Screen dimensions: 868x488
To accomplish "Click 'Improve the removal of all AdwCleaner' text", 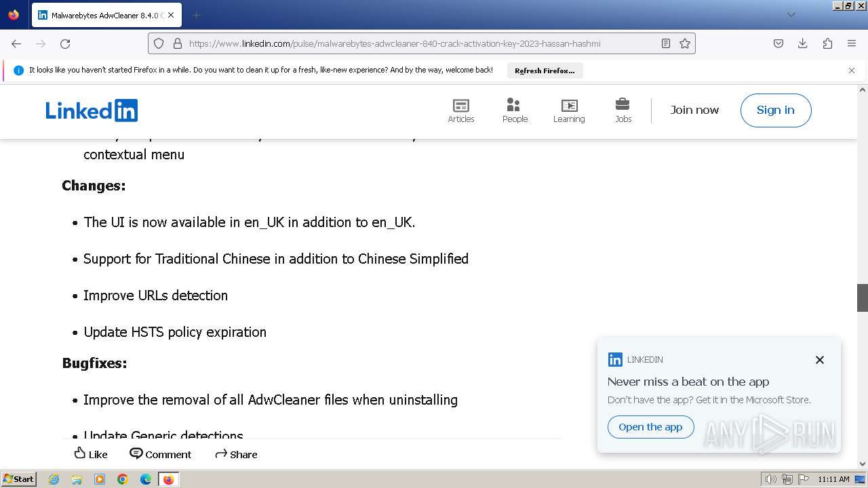I will [x=271, y=400].
